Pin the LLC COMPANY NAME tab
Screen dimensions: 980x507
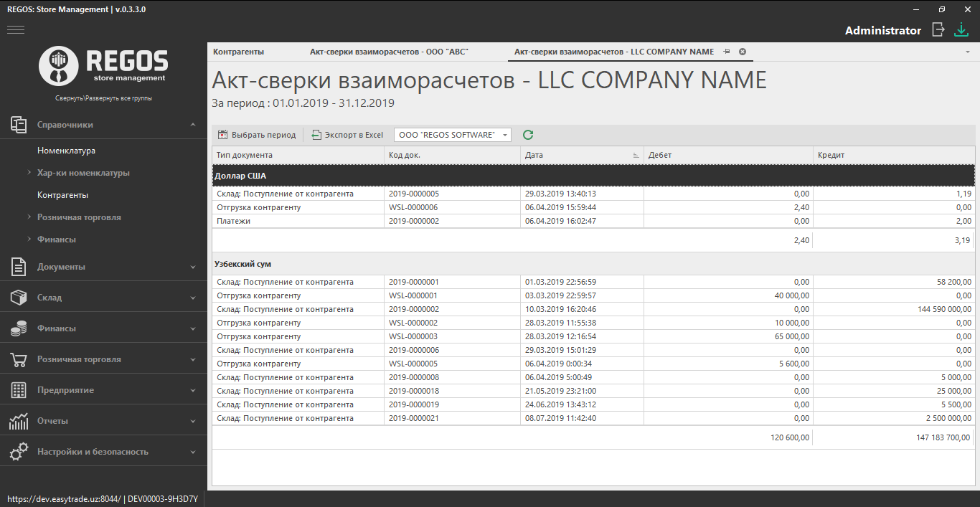(727, 52)
